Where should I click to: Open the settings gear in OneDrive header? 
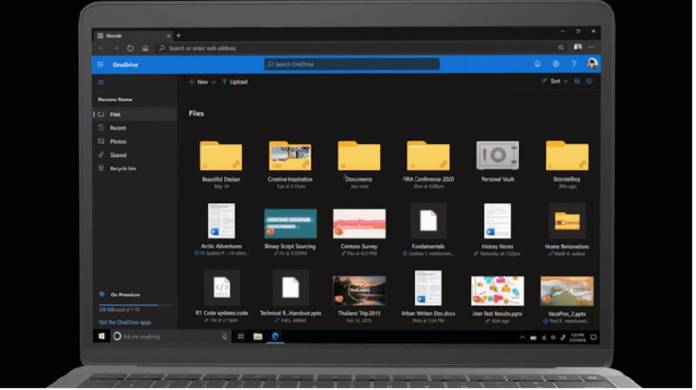[556, 64]
